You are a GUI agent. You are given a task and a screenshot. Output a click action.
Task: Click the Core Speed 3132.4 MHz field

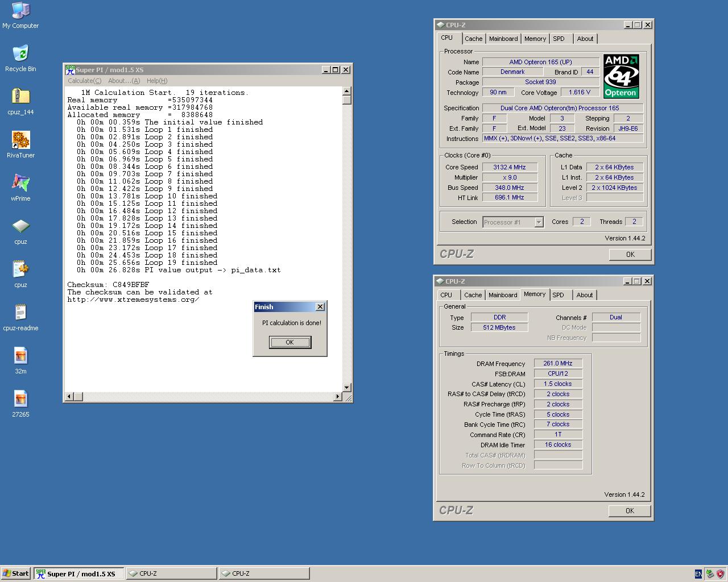point(510,167)
